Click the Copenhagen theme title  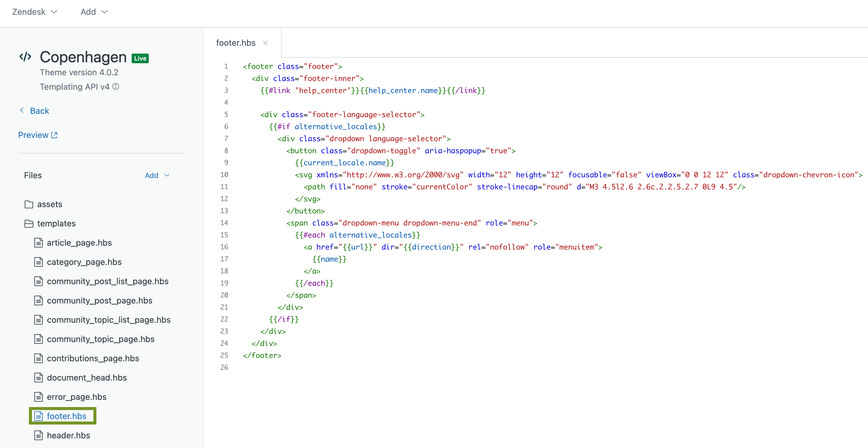point(83,57)
